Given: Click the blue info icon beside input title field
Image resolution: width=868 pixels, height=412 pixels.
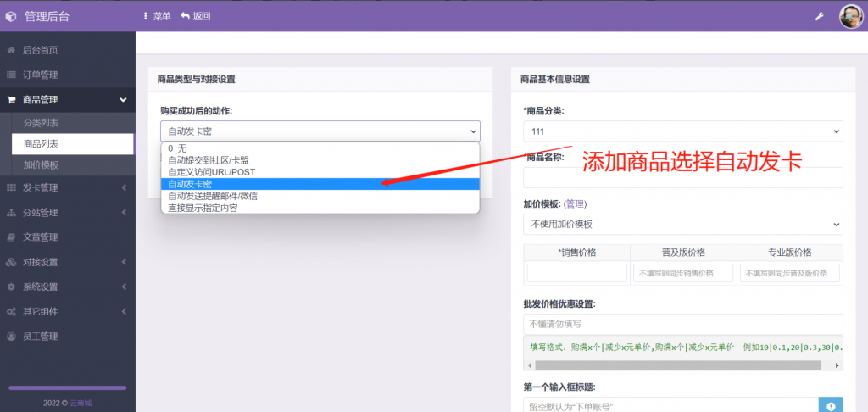Looking at the screenshot, I should [831, 405].
